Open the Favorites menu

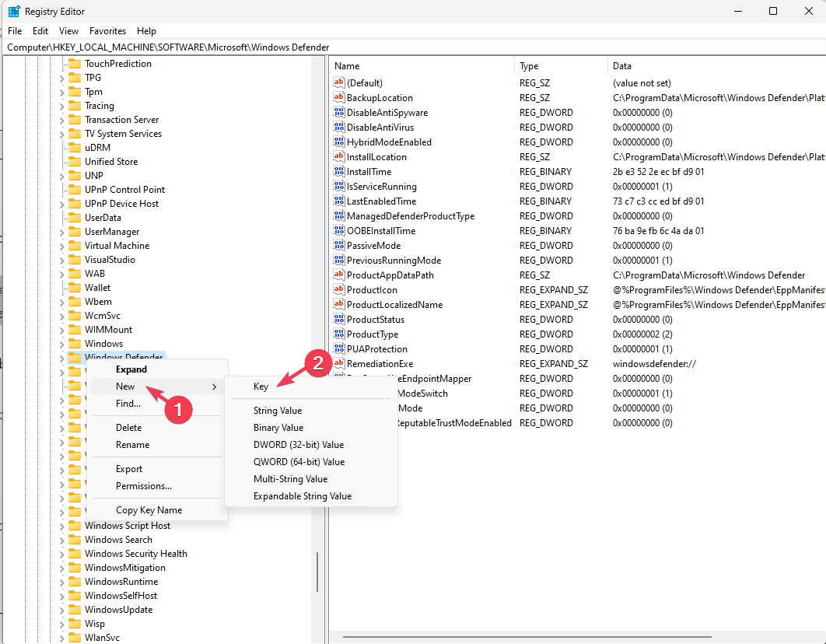(107, 31)
